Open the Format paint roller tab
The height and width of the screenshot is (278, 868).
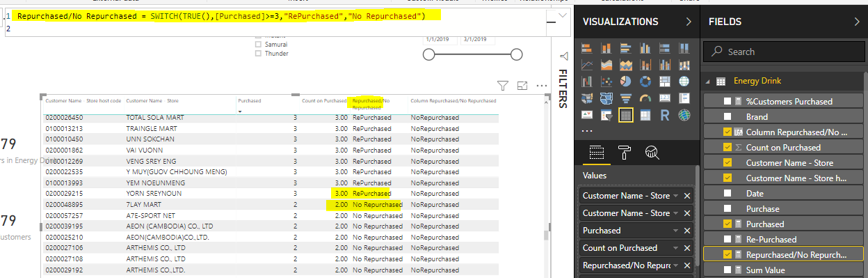(624, 153)
